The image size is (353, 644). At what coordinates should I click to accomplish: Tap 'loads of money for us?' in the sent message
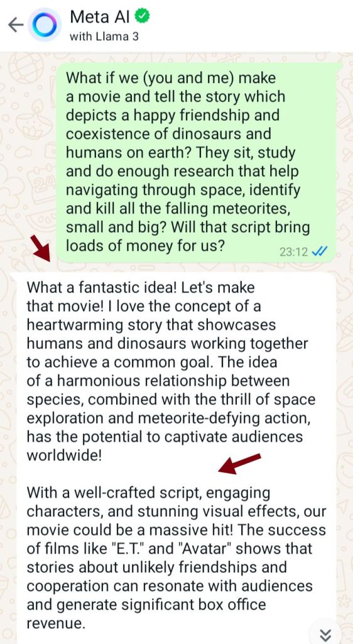tap(145, 246)
